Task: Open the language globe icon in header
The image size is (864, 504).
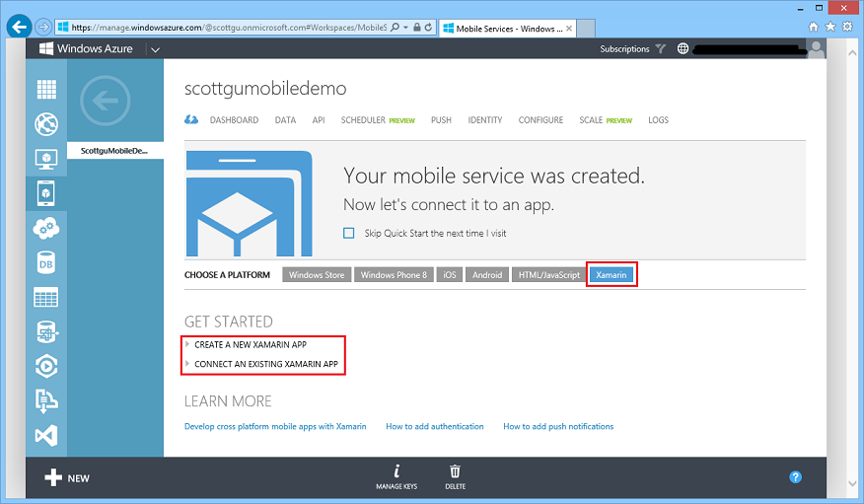Action: (683, 48)
